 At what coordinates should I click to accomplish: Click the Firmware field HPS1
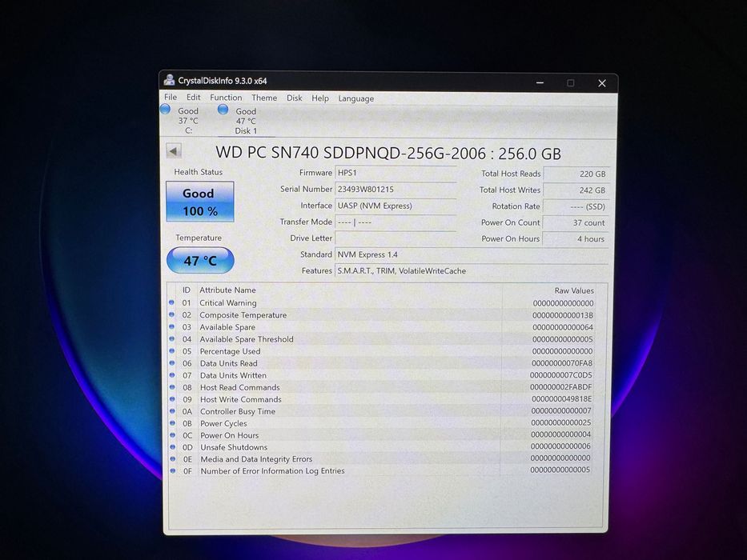coord(396,173)
